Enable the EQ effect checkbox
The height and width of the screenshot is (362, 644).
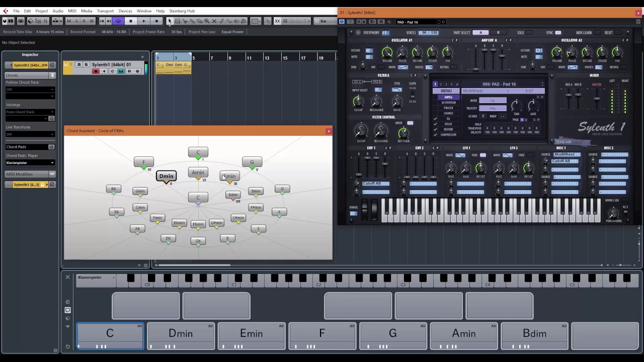click(435, 119)
